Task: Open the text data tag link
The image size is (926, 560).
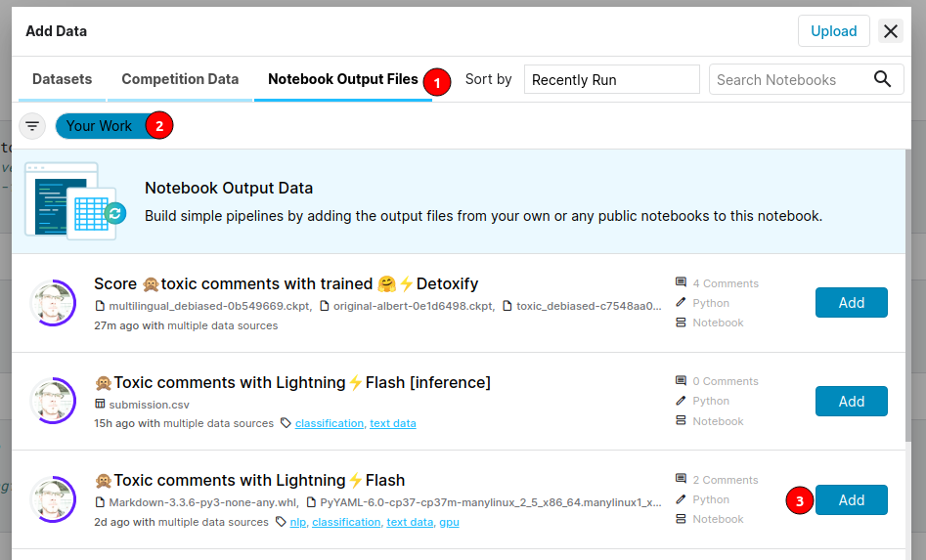Action: coord(392,423)
